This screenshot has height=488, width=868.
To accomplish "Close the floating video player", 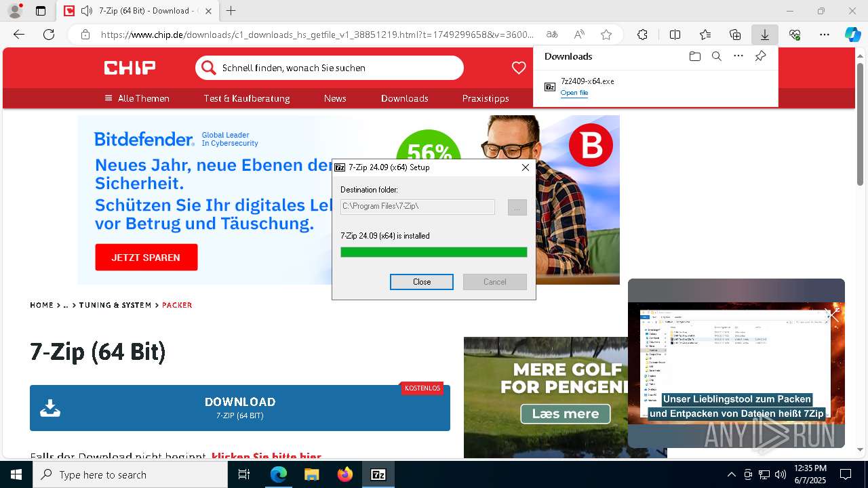I will point(833,314).
